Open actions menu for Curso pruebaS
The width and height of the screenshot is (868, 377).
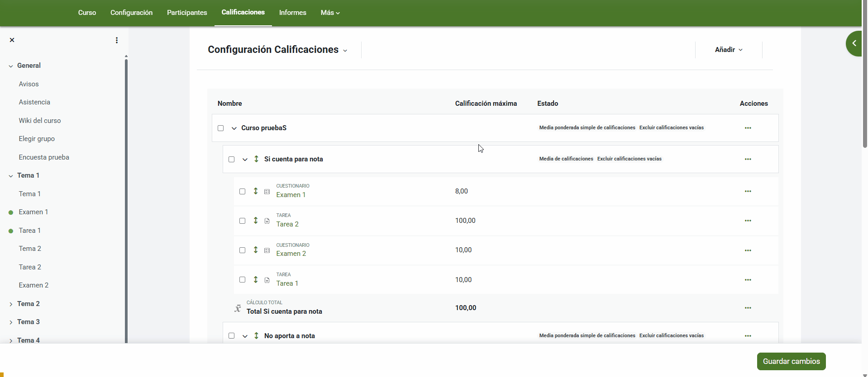[x=748, y=128]
